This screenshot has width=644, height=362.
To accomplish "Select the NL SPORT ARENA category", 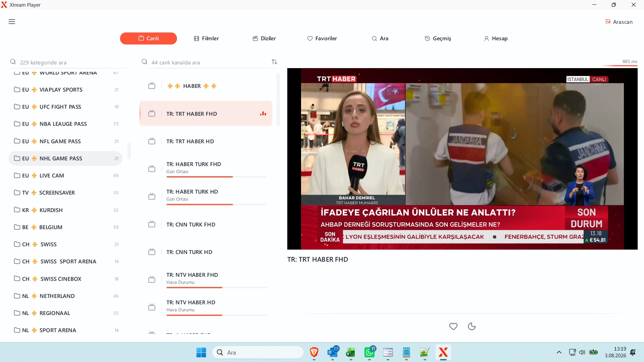I will coord(65,330).
